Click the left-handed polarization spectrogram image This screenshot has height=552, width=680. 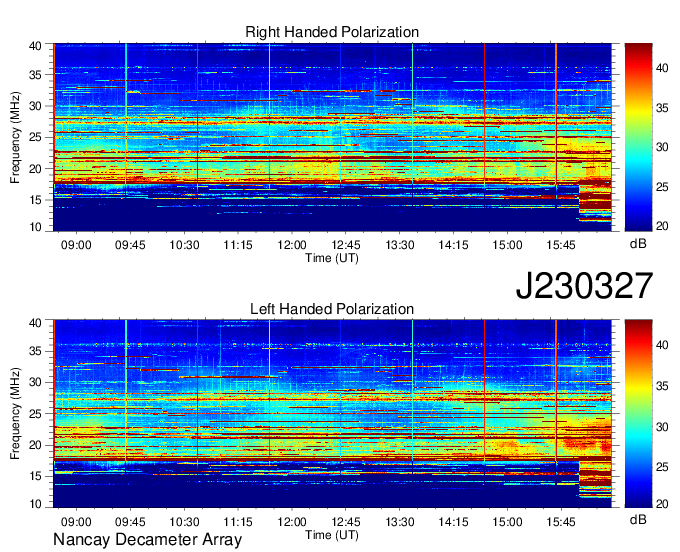coord(332,414)
